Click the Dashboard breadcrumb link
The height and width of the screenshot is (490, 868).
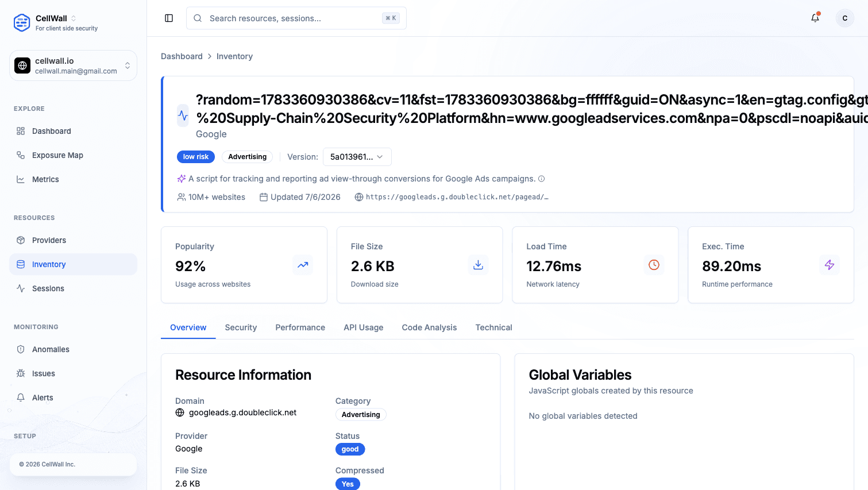[182, 56]
